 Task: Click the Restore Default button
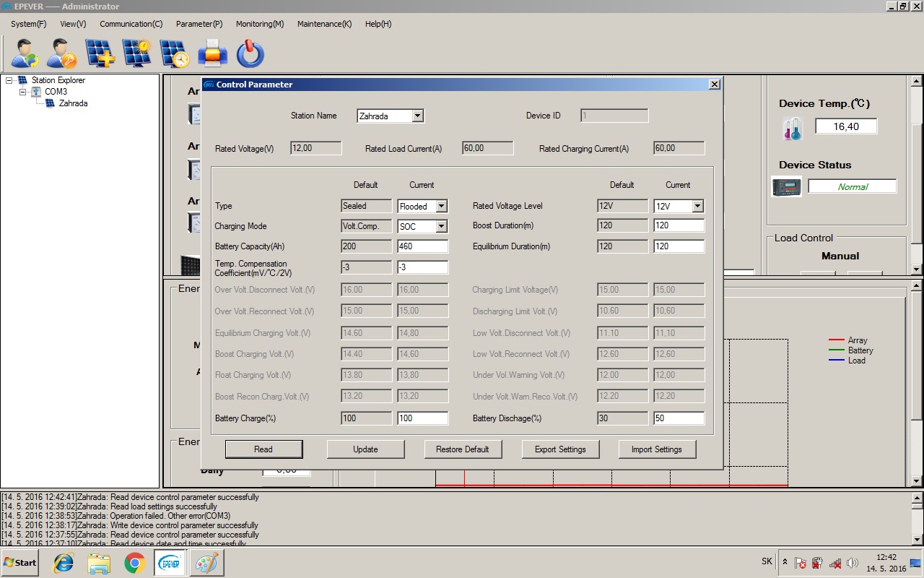coord(462,449)
